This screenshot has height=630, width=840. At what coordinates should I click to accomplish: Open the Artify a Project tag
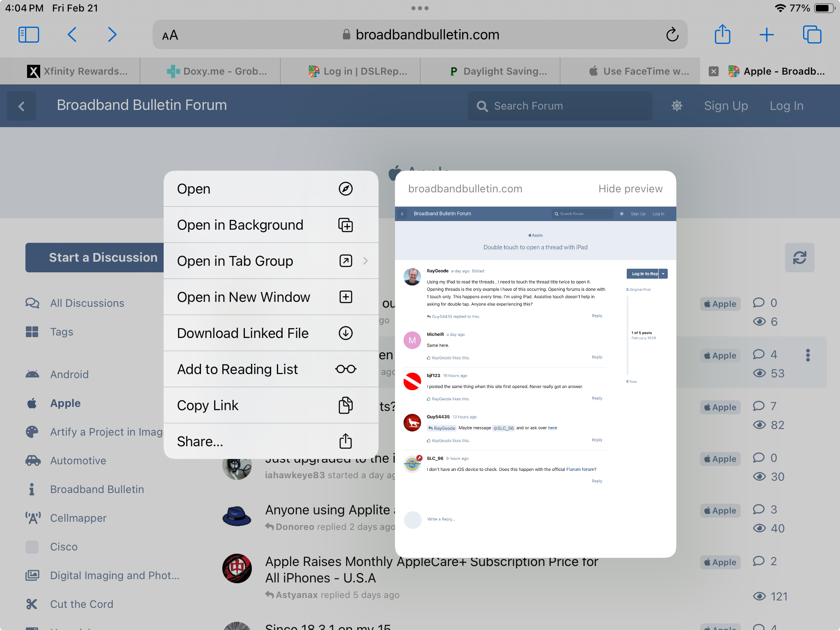click(x=107, y=432)
